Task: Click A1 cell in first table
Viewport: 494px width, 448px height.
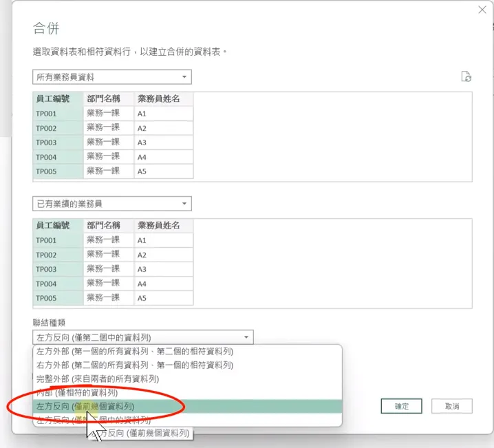Action: [164, 114]
